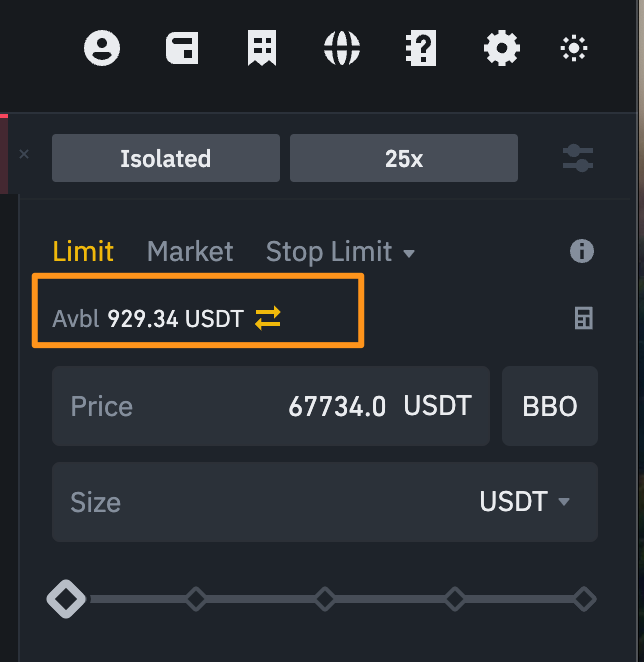Open the settings gear icon
Viewport: 644px width, 662px height.
(x=502, y=48)
